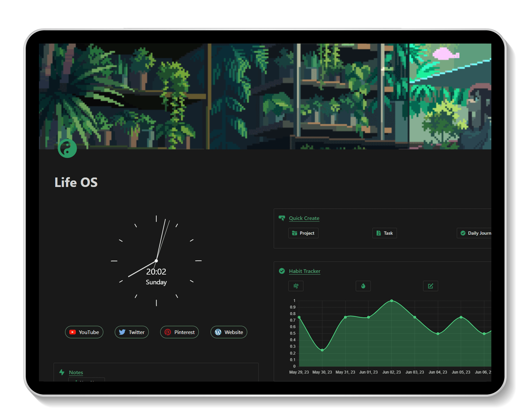Create a Daily Journal entry
Screen dimensions: 529x420
point(474,233)
